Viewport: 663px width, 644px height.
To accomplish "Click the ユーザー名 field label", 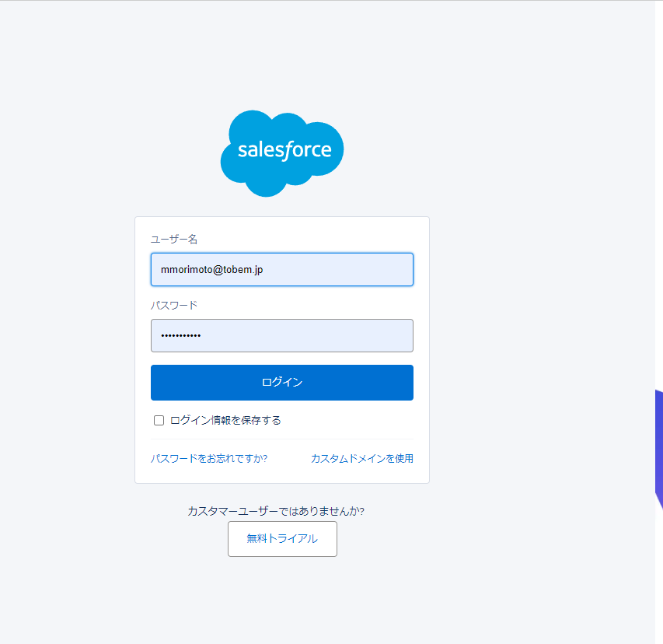I will [x=174, y=240].
